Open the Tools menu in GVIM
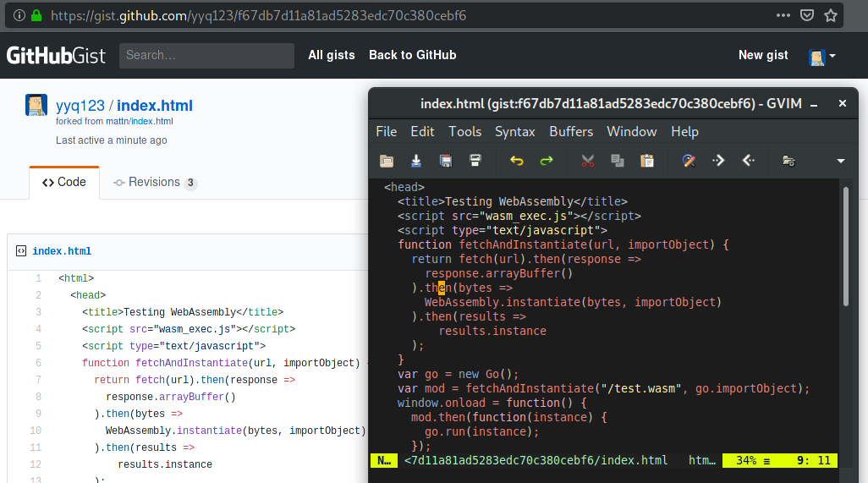Image resolution: width=868 pixels, height=483 pixels. coord(465,132)
